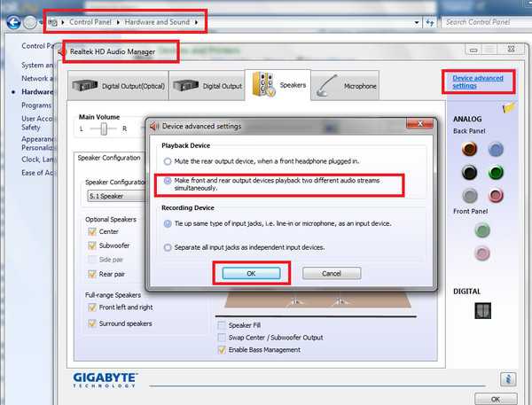Toggle the Center optional speaker checkbox
The width and height of the screenshot is (532, 405).
(x=92, y=231)
